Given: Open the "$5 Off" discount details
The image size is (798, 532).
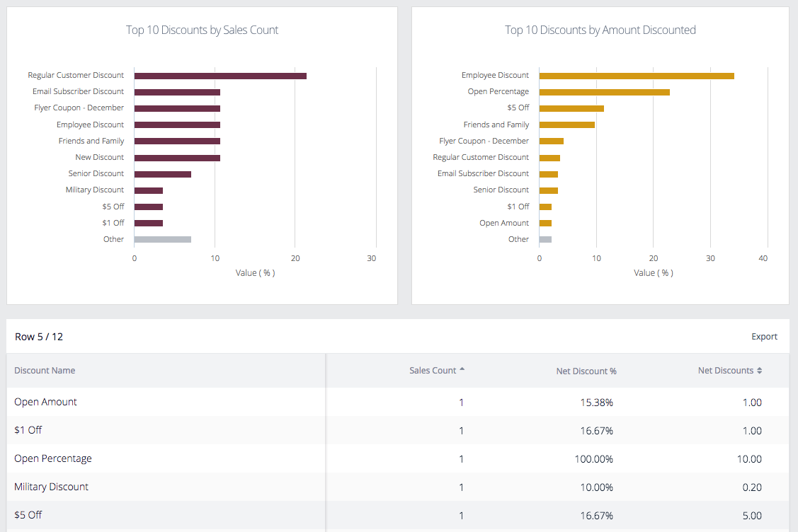Looking at the screenshot, I should (x=27, y=515).
